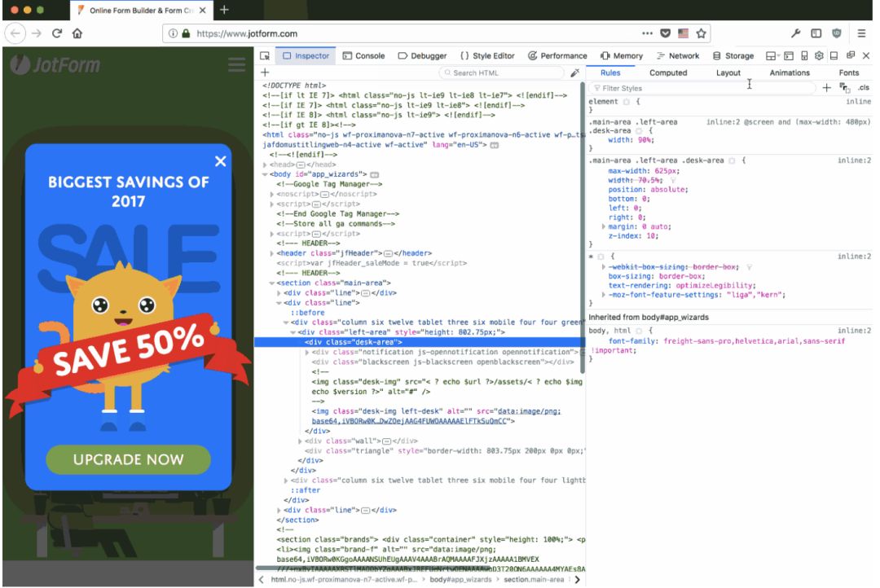Open the JotForm hamburger menu
880x588 pixels.
[x=236, y=65]
